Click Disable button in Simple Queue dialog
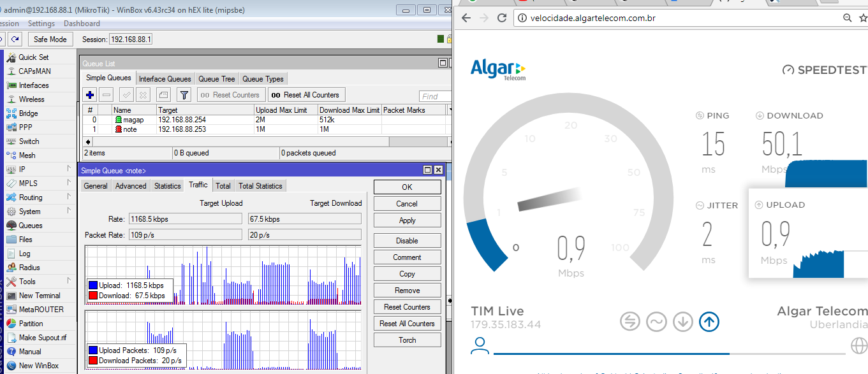 [x=407, y=241]
